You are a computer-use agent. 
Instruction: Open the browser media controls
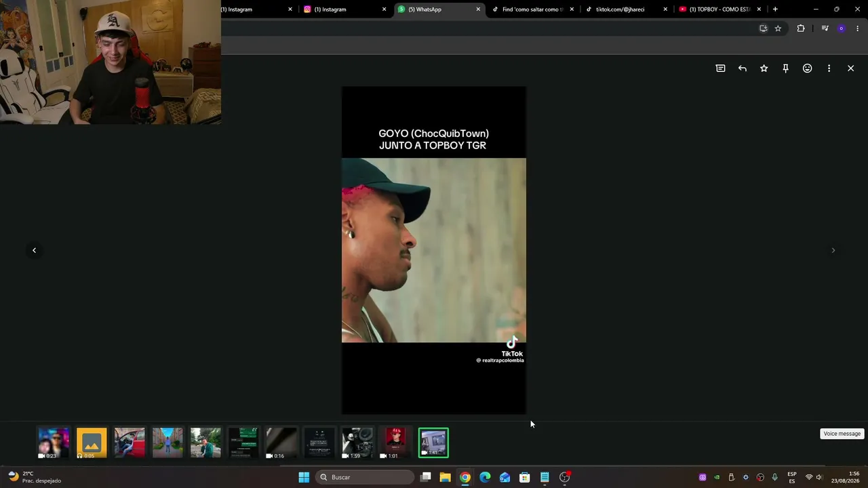(825, 28)
